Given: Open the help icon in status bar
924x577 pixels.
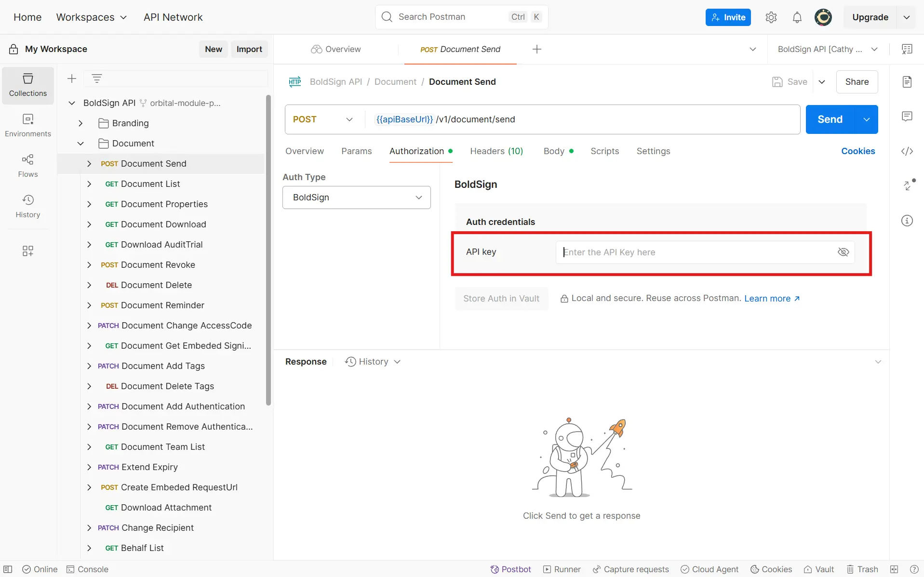Looking at the screenshot, I should pyautogui.click(x=914, y=569).
